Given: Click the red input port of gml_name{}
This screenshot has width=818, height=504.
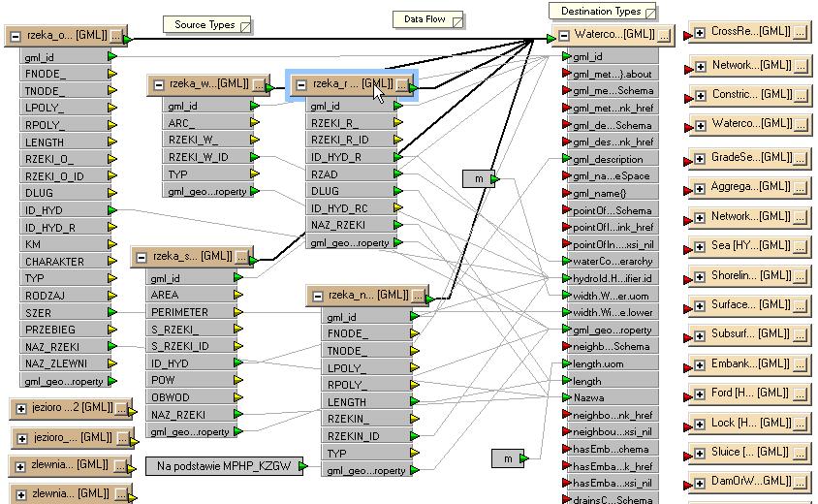Looking at the screenshot, I should tap(567, 193).
